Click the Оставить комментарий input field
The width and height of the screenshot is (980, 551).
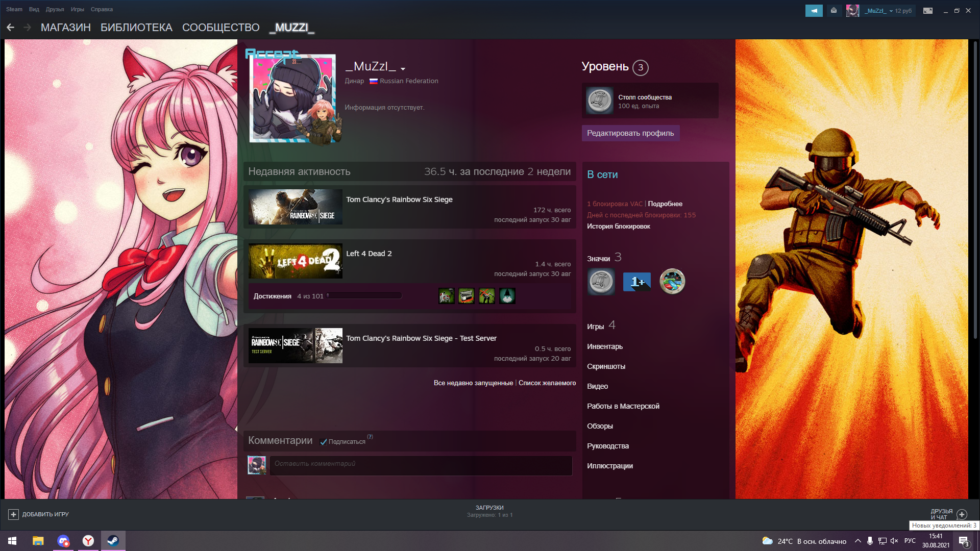(x=421, y=465)
